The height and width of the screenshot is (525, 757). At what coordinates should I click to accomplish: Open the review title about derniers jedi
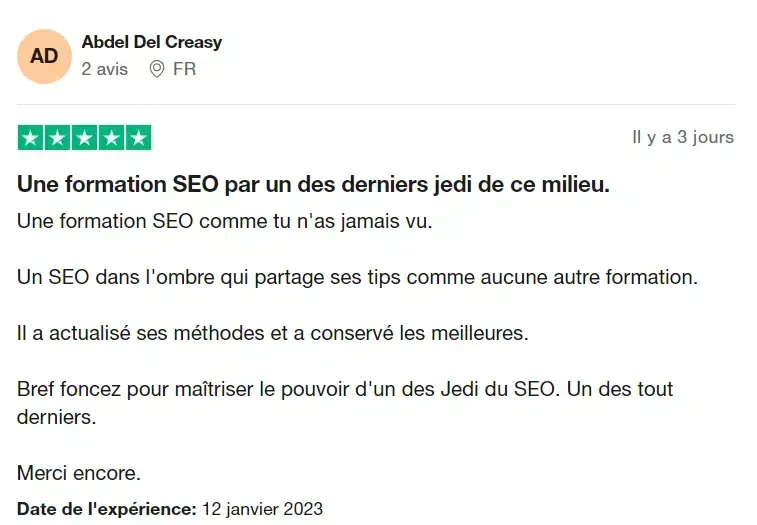pyautogui.click(x=313, y=184)
